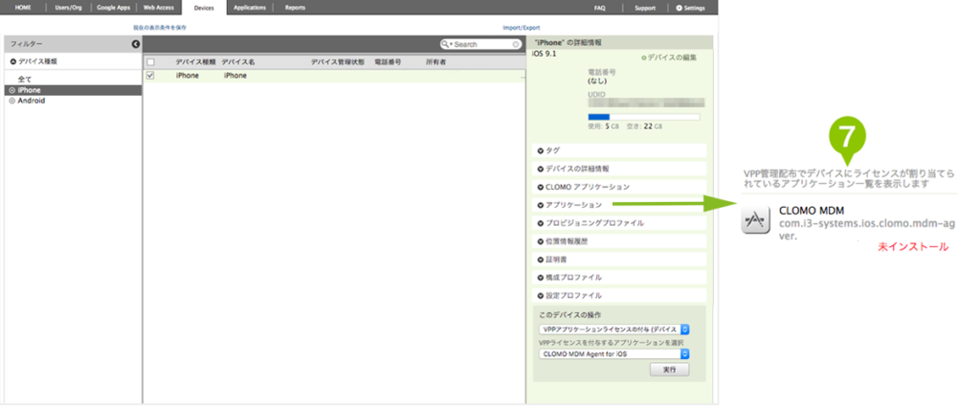This screenshot has height=409, width=980.
Task: Expand the プロビジョニングプロファイル section
Action: pyautogui.click(x=619, y=223)
